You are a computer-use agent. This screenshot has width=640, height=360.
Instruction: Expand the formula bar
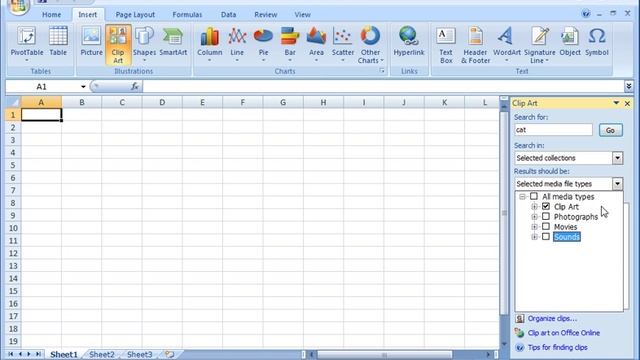click(629, 86)
